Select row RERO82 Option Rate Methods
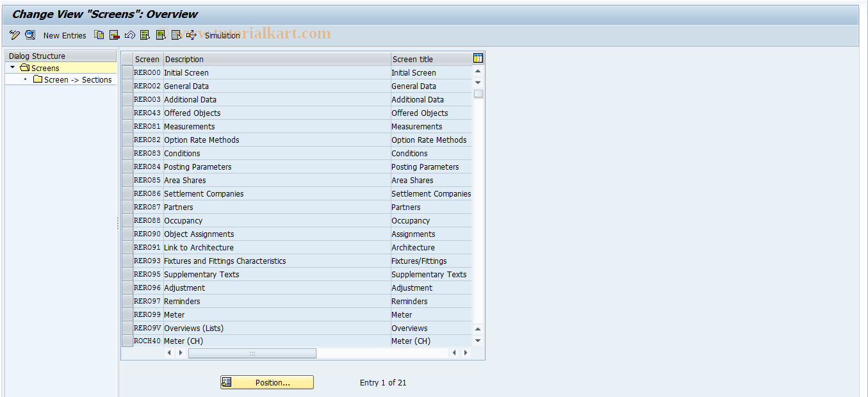Image resolution: width=868 pixels, height=397 pixels. [x=127, y=140]
